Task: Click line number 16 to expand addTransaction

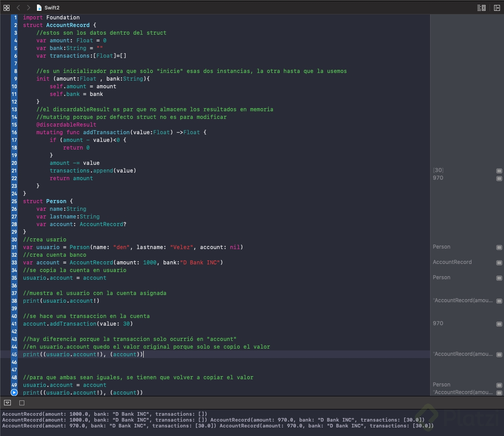Action: click(15, 132)
